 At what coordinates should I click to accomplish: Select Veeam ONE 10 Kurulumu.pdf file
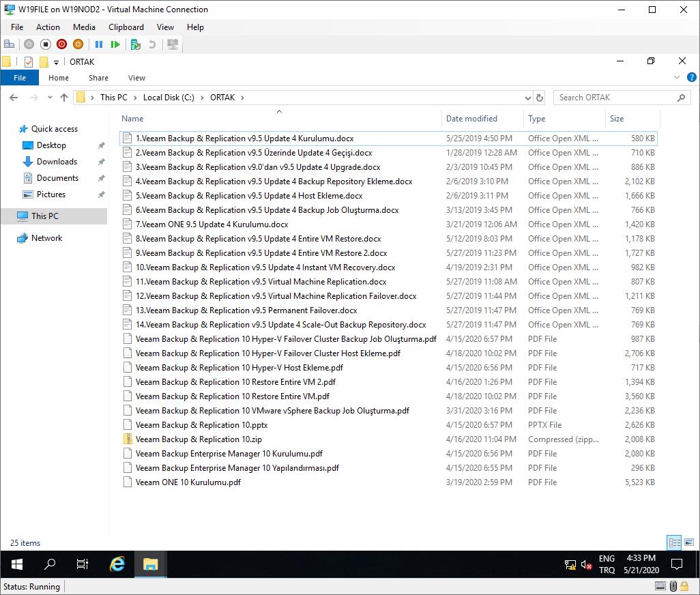coord(188,482)
